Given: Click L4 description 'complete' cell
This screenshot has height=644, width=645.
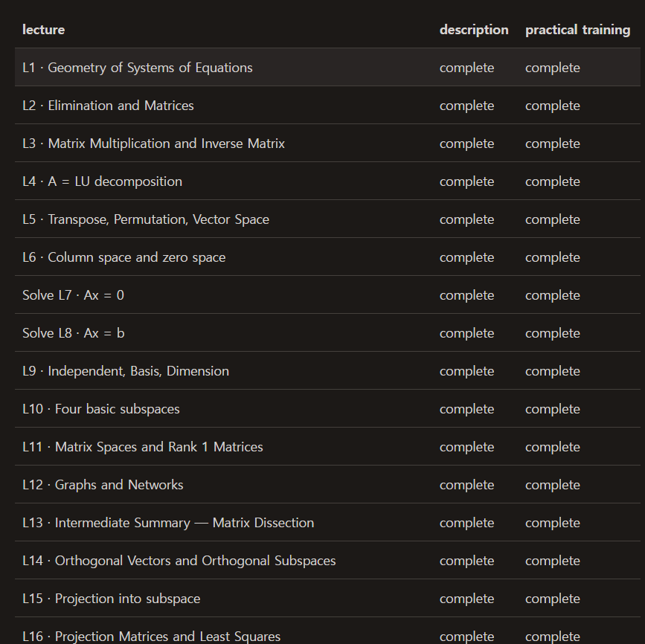Looking at the screenshot, I should tap(466, 181).
